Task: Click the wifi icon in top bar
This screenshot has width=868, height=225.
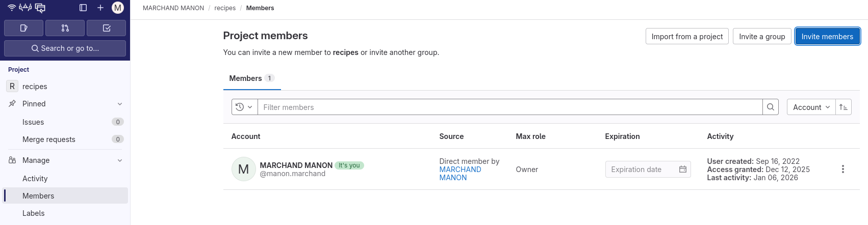Action: click(12, 8)
